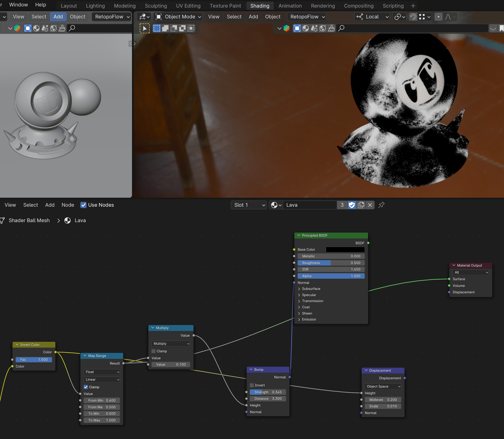Click the pin material icon next to Lava
The image size is (504, 439).
click(x=381, y=205)
